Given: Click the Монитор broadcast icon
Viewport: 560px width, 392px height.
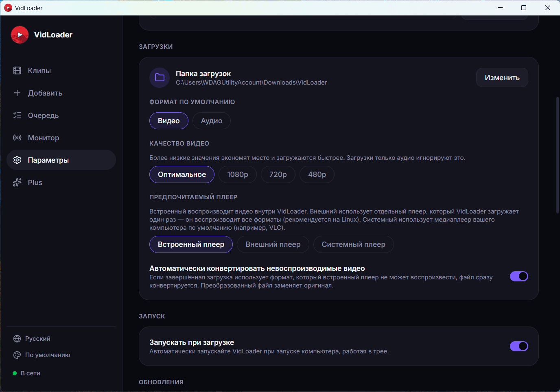Looking at the screenshot, I should coord(17,138).
